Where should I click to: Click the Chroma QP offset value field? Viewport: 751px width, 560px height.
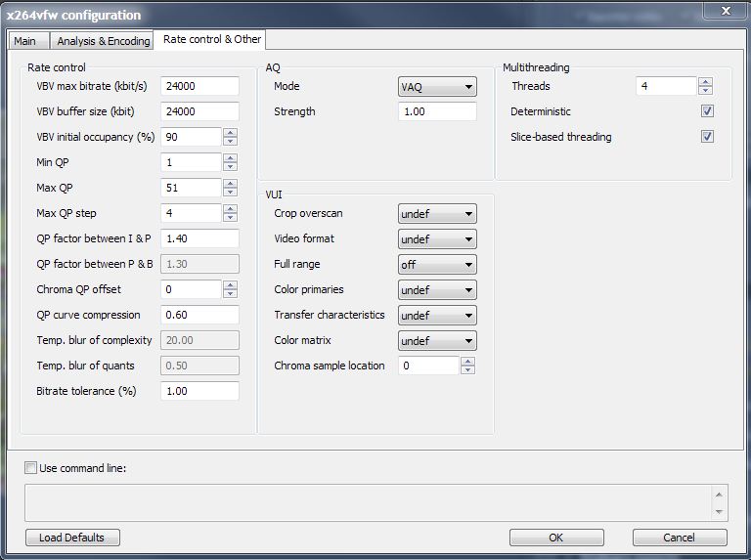(191, 289)
